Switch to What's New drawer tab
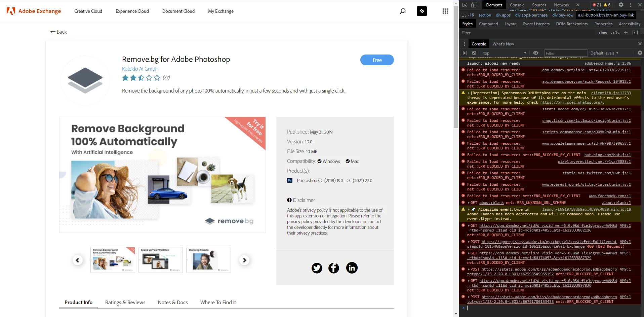 click(503, 44)
